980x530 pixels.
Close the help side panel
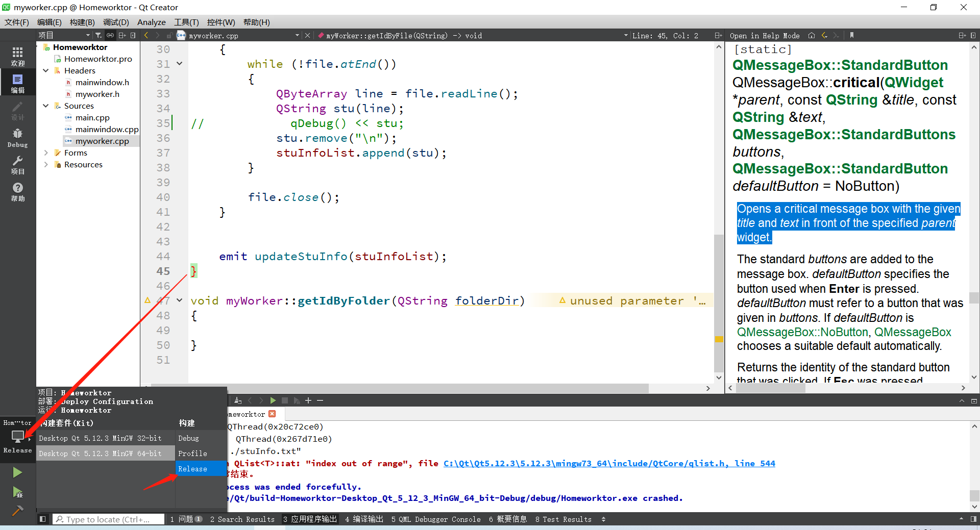pyautogui.click(x=973, y=35)
